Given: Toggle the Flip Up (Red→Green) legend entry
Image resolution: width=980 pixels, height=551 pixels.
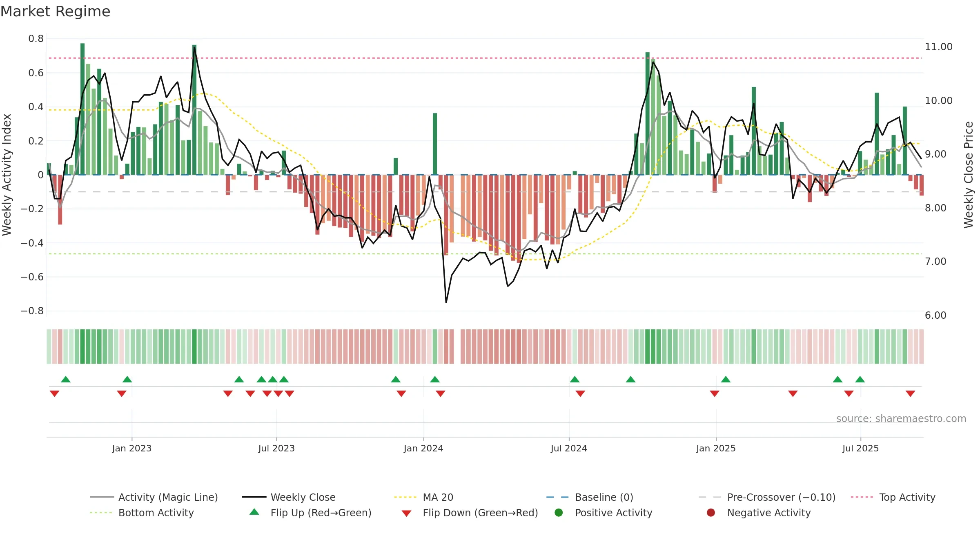Looking at the screenshot, I should pyautogui.click(x=310, y=513).
